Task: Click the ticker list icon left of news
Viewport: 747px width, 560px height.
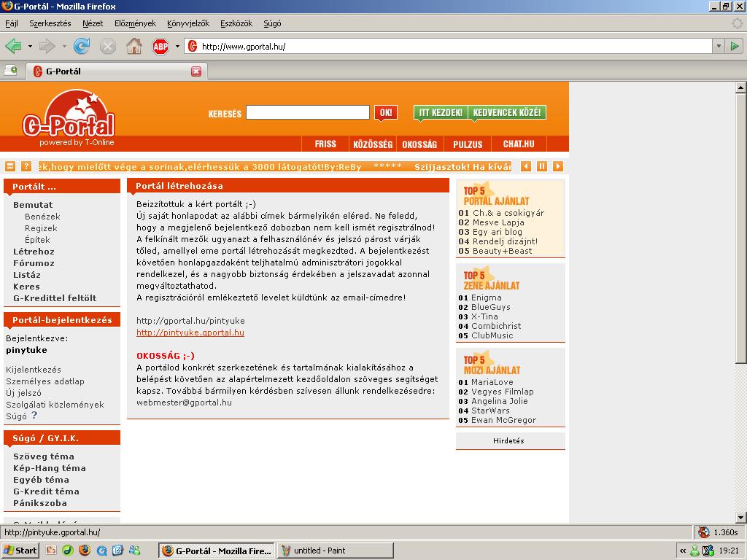Action: (x=10, y=166)
